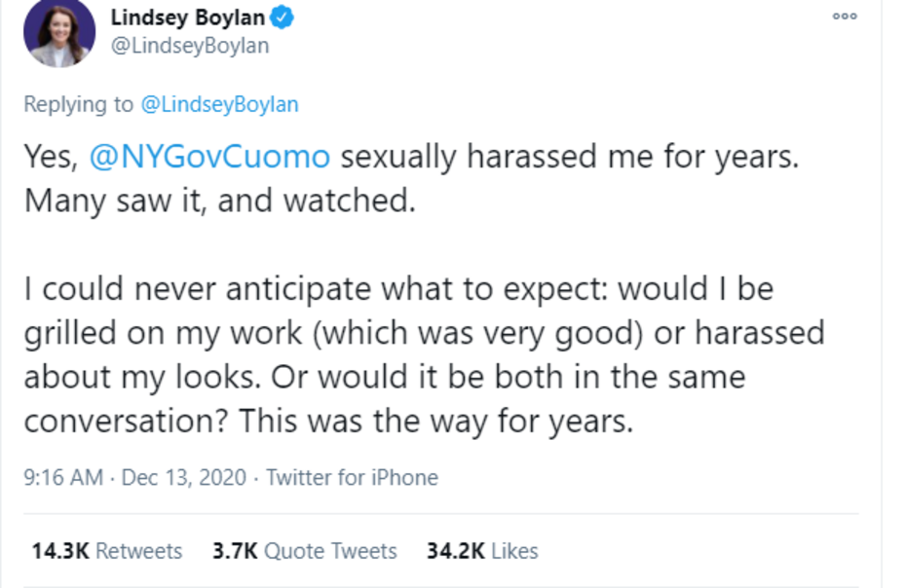
Task: Open the @LindseyBoylan handle below the name
Action: (189, 46)
